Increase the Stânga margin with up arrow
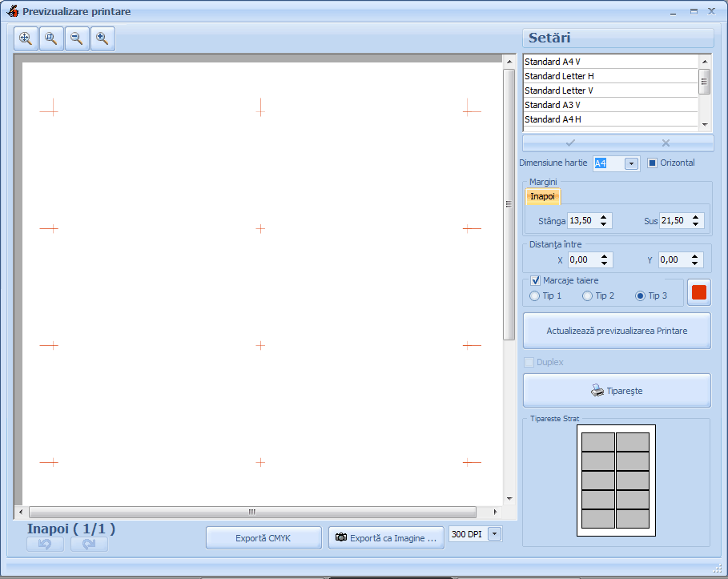This screenshot has height=579, width=728. (x=603, y=217)
